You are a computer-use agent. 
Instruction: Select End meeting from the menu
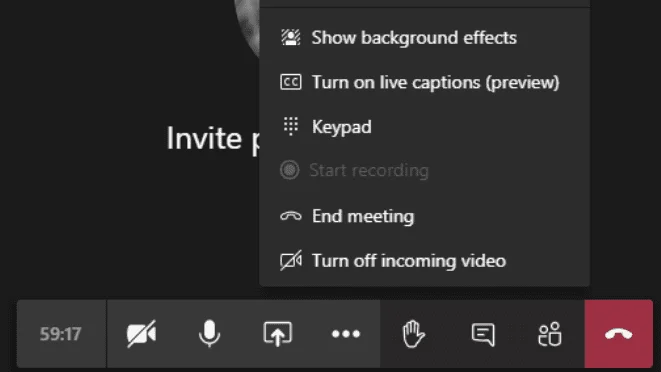pyautogui.click(x=425, y=216)
